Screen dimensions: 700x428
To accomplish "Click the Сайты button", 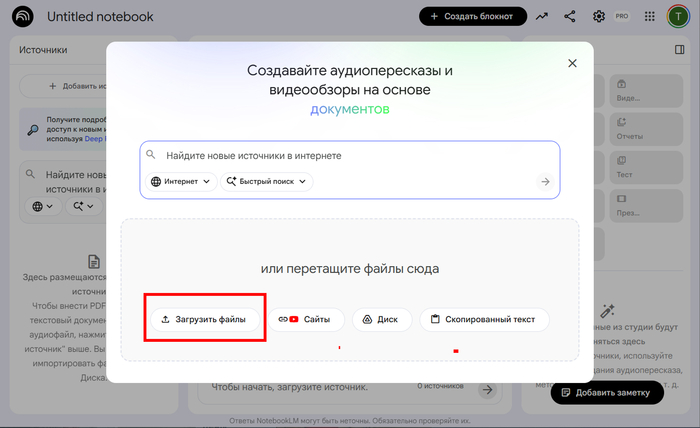I will click(306, 320).
